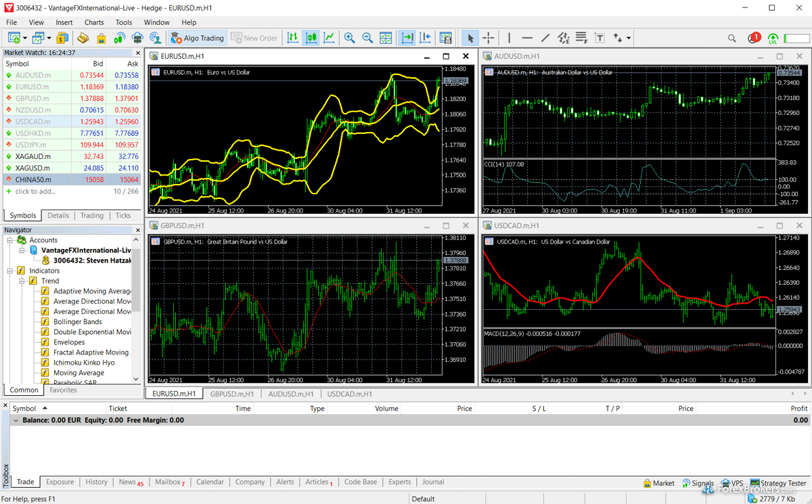Click the Zoom Out magnifier icon
812x504 pixels.
367,38
